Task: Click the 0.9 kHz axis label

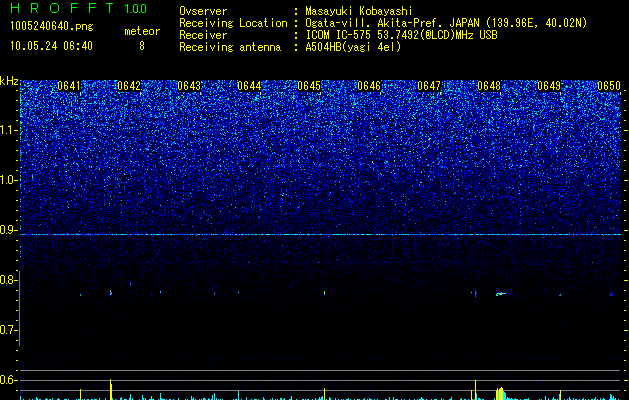Action: point(9,230)
